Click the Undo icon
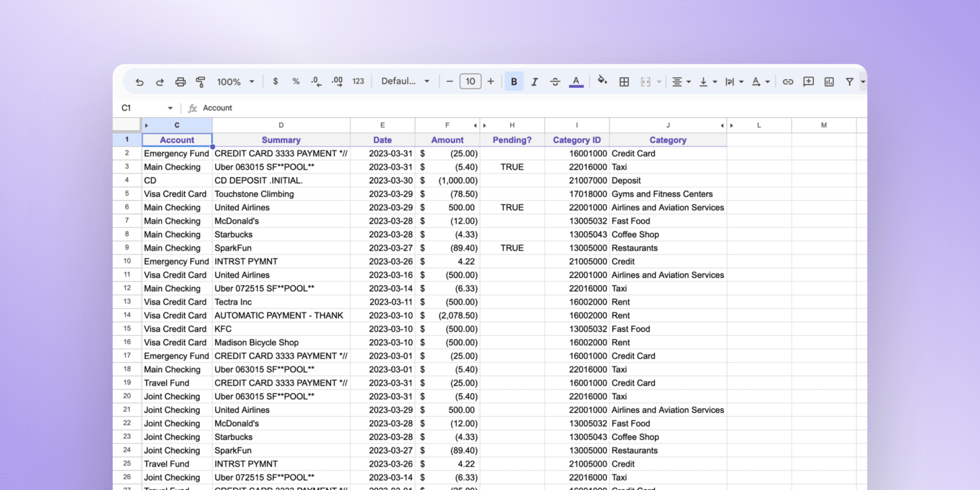 click(x=140, y=81)
